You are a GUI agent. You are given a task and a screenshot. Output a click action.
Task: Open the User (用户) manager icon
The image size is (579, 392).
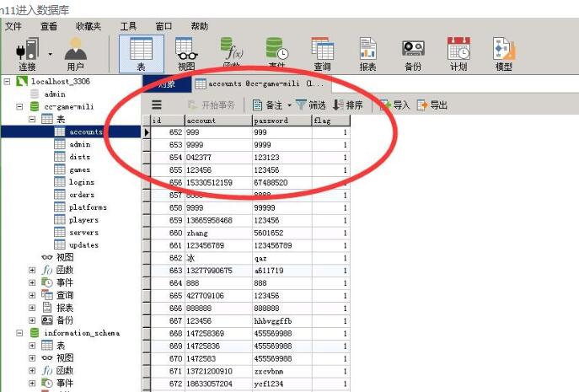point(76,53)
